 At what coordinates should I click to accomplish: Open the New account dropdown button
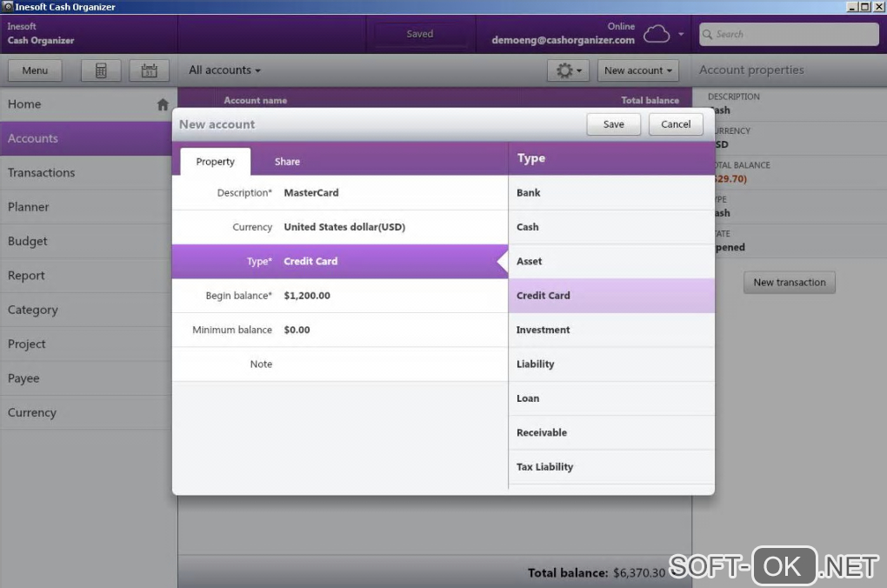(638, 70)
